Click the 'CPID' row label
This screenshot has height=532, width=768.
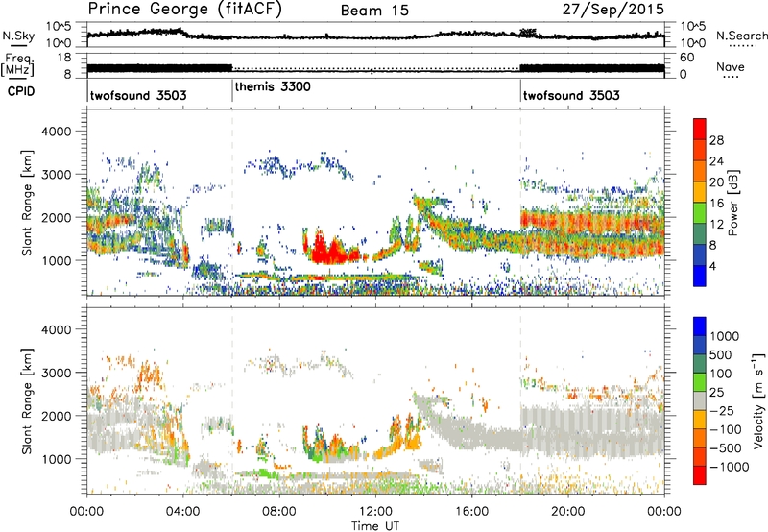click(21, 91)
